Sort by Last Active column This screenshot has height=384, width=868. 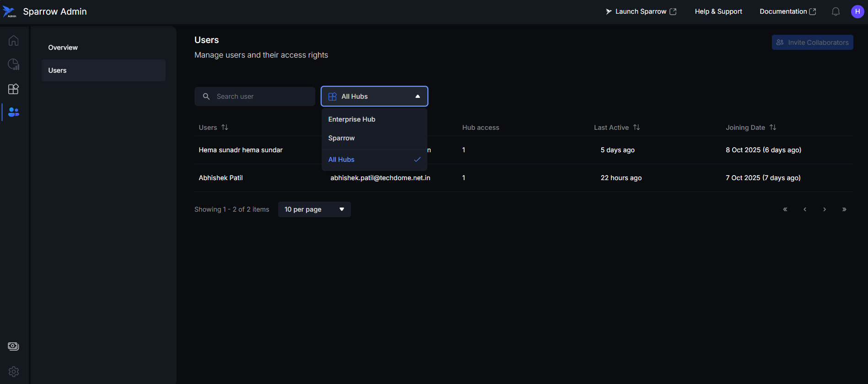click(x=636, y=128)
